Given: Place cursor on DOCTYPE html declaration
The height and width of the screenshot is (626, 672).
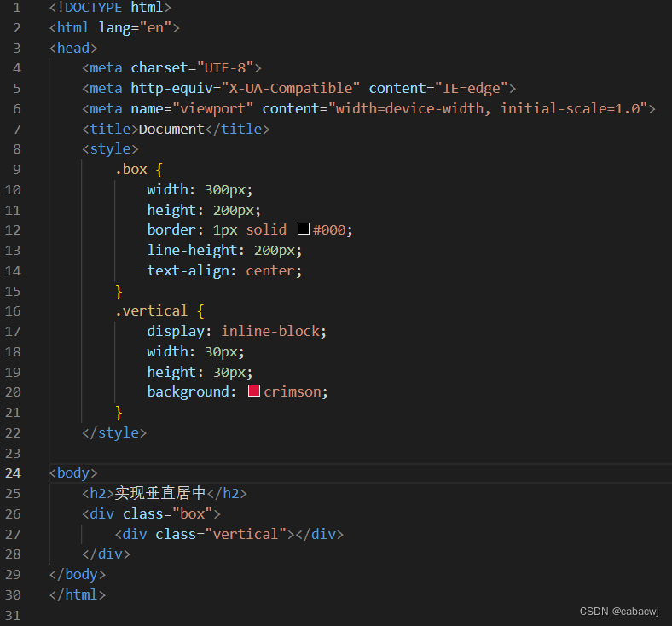Looking at the screenshot, I should point(110,8).
